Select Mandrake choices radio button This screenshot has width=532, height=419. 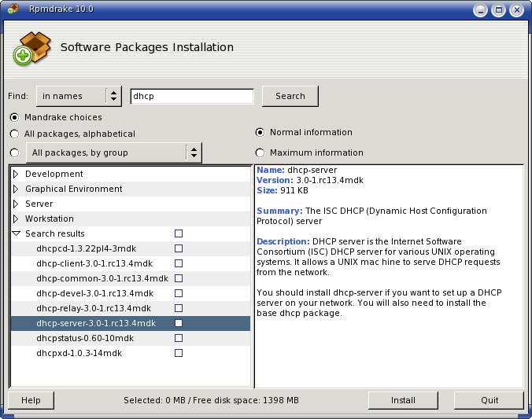click(14, 118)
